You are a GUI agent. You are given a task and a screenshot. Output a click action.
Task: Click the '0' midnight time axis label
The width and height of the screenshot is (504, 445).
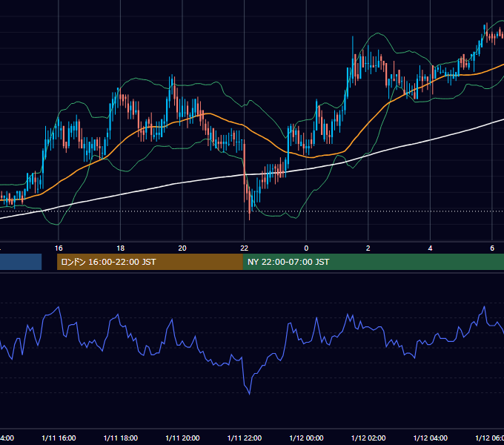tap(306, 248)
